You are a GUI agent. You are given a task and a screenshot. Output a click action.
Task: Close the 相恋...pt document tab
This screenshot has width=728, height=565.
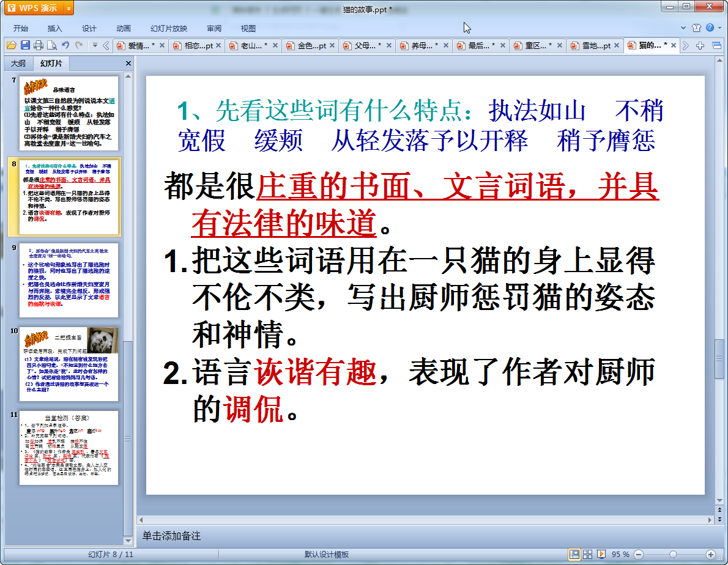click(x=218, y=45)
